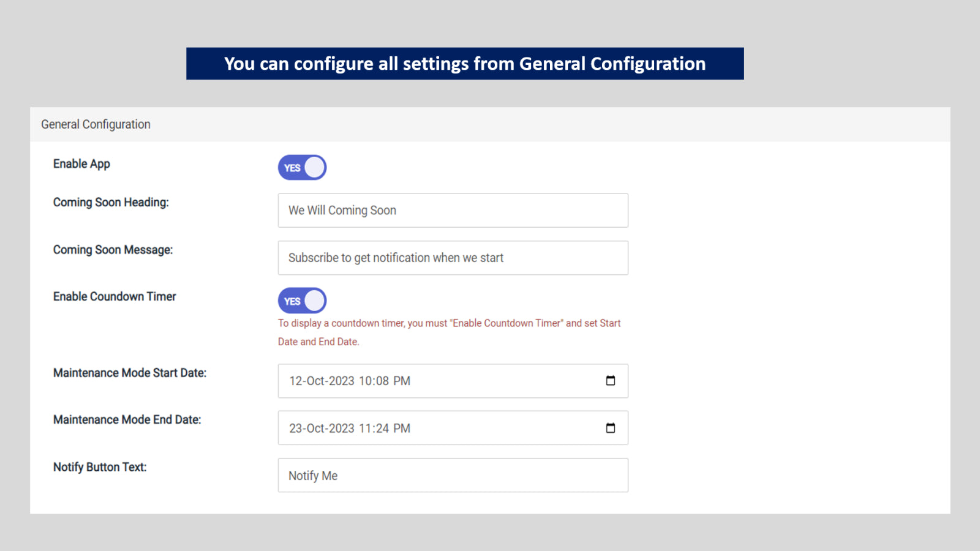Open calendar picker for Maintenance End Date

pos(611,428)
